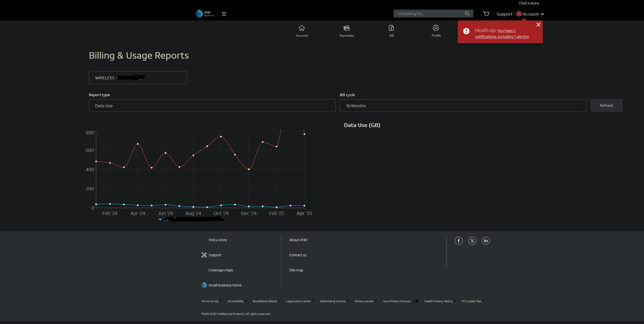The image size is (644, 324).
Task: Open the Profile tab
Action: pos(436,31)
